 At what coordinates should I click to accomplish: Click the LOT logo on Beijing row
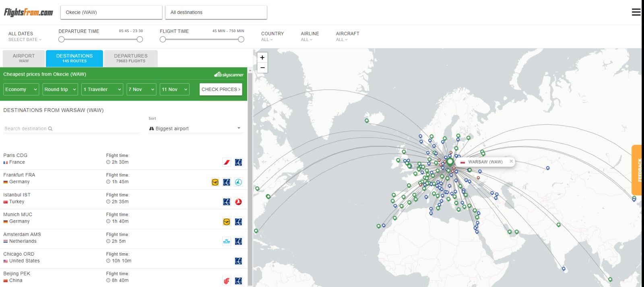[x=238, y=281]
